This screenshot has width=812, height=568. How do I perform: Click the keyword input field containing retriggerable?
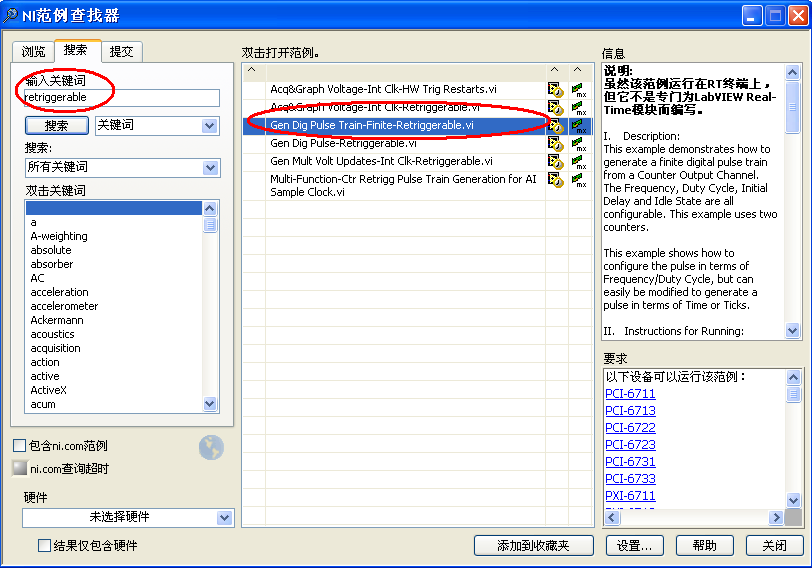pyautogui.click(x=122, y=97)
